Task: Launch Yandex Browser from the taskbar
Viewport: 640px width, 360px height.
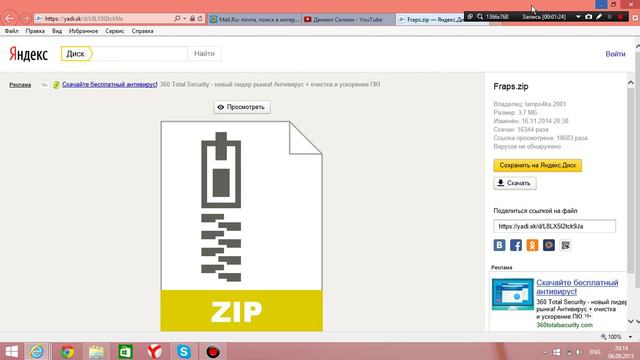Action: 154,351
